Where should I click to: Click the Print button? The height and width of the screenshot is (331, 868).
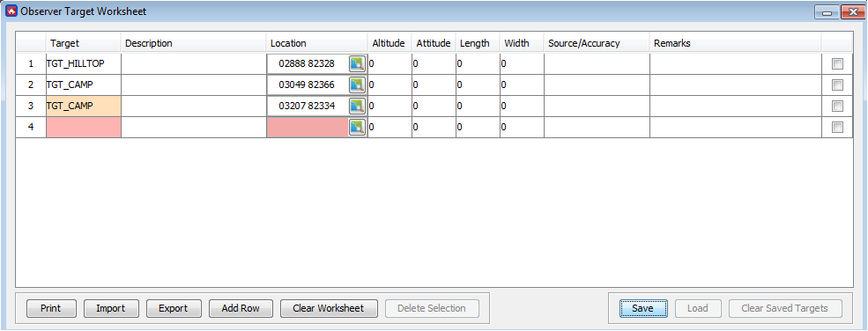(x=51, y=308)
